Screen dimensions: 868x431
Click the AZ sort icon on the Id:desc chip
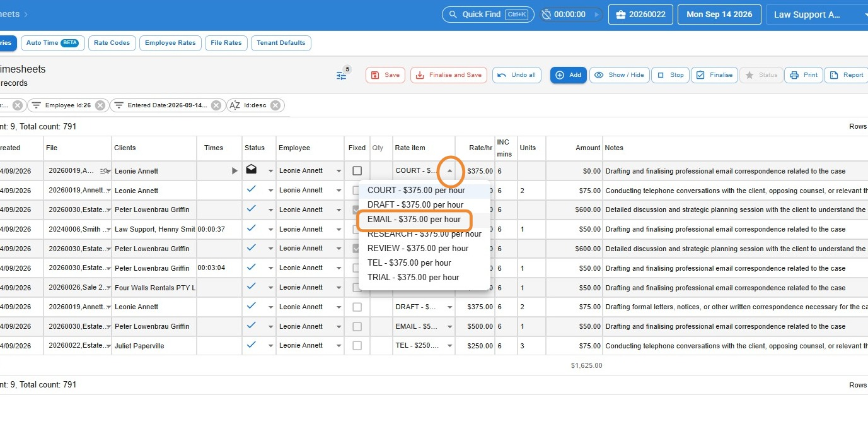coord(234,105)
